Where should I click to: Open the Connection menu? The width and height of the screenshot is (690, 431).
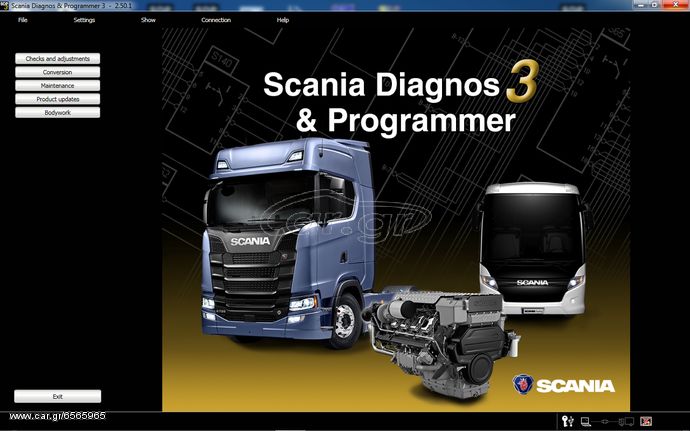(x=216, y=20)
